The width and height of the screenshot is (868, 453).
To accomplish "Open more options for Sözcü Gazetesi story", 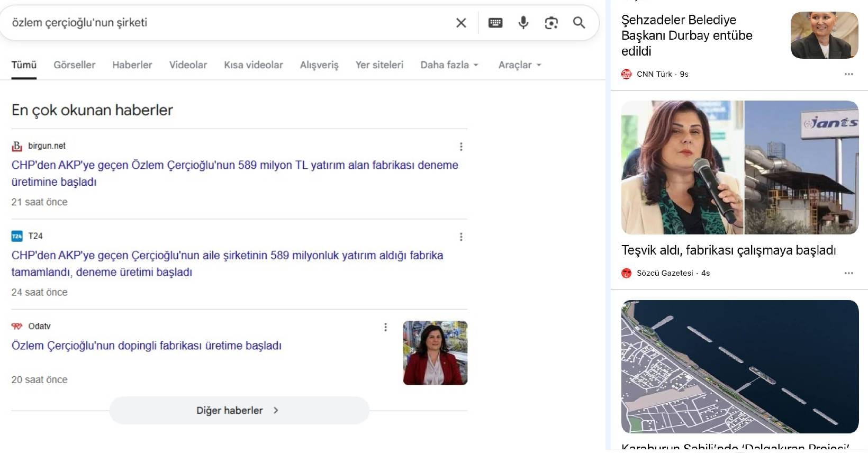I will tap(848, 273).
